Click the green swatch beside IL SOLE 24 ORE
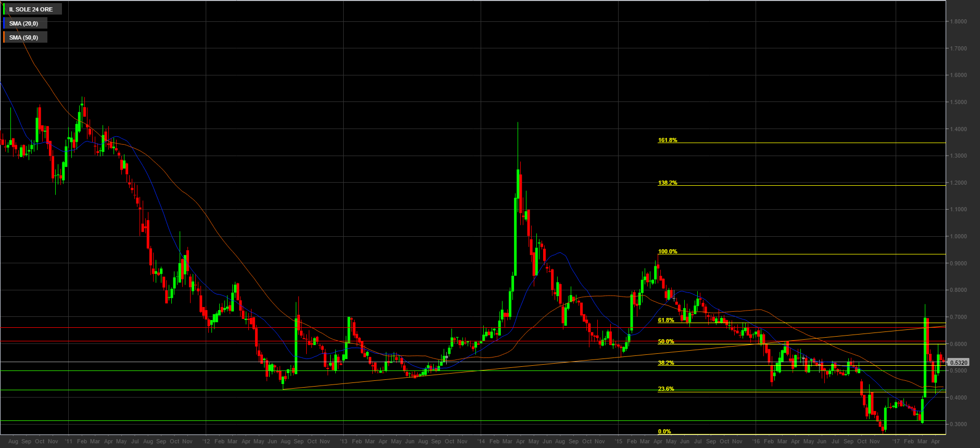The image size is (980, 448). point(5,9)
